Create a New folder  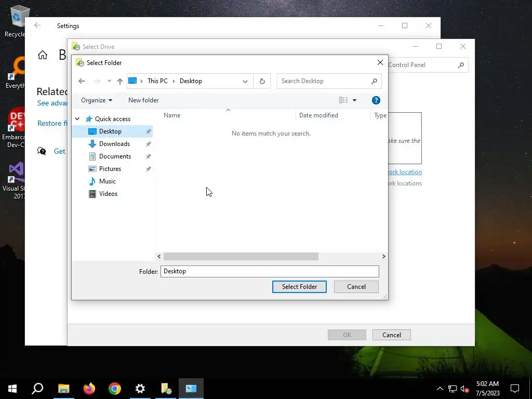point(143,100)
